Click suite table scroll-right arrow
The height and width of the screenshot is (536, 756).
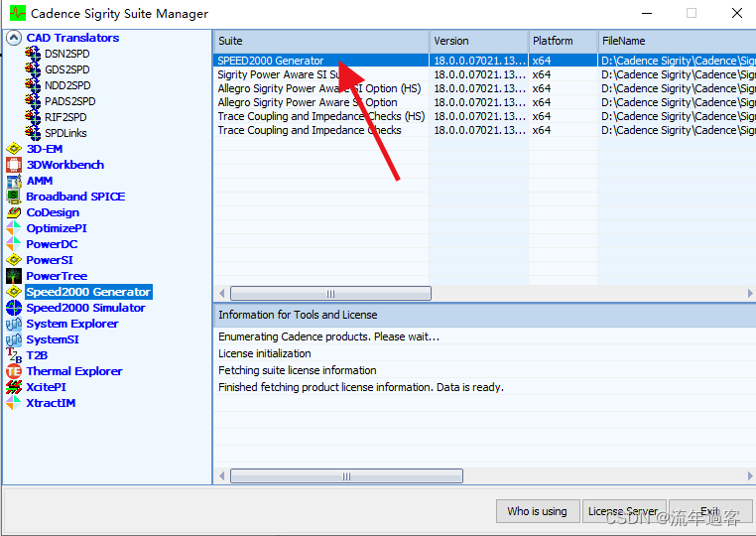[750, 294]
